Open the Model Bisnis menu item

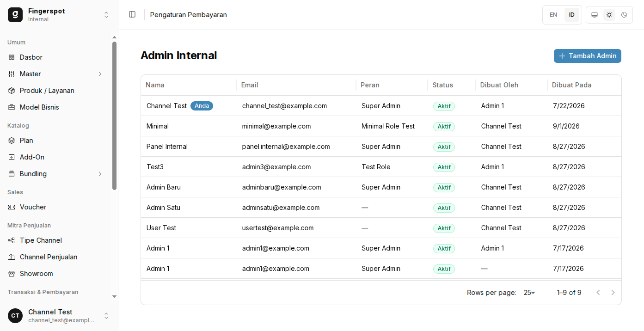[x=55, y=107]
